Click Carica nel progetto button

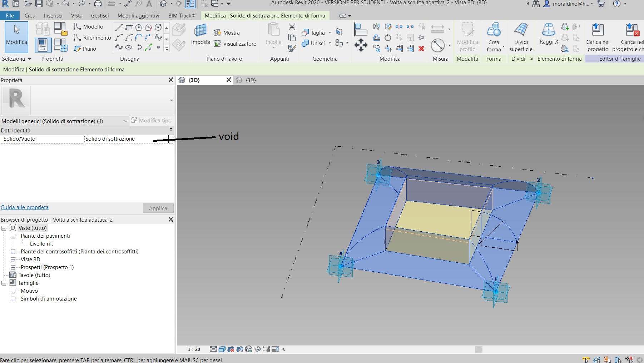[598, 37]
